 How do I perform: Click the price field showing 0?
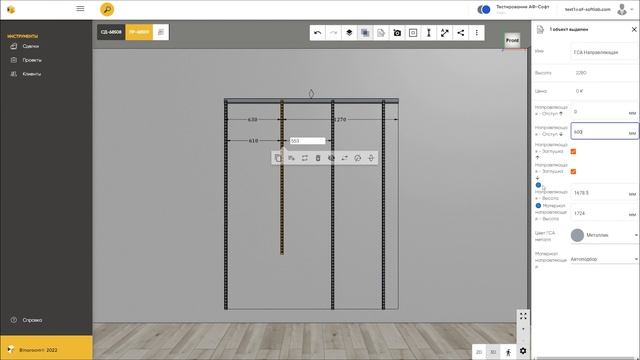click(604, 91)
